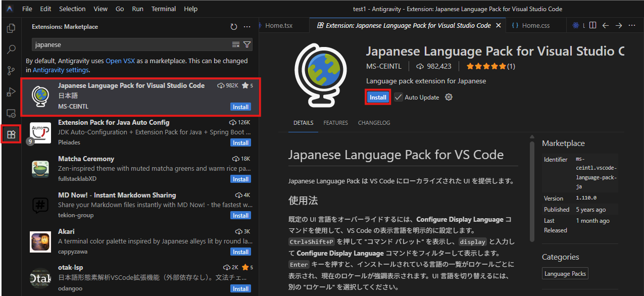Click the 982,423 install count
Viewport: 644px width, 296px height.
point(433,66)
